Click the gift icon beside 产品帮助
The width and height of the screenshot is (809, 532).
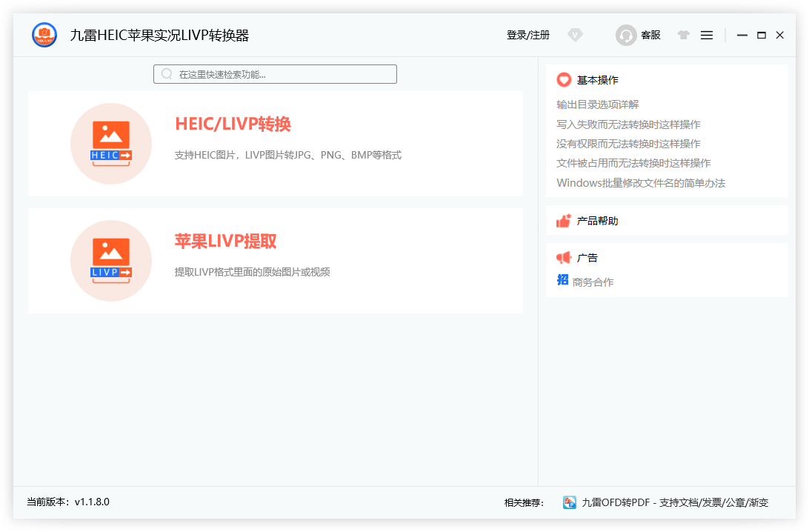click(x=564, y=220)
